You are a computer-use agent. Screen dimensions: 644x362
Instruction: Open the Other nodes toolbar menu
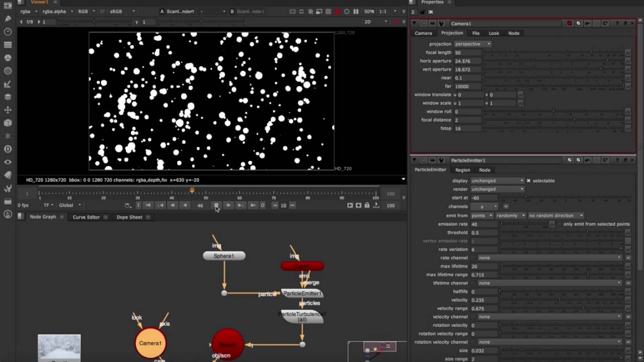point(8,201)
